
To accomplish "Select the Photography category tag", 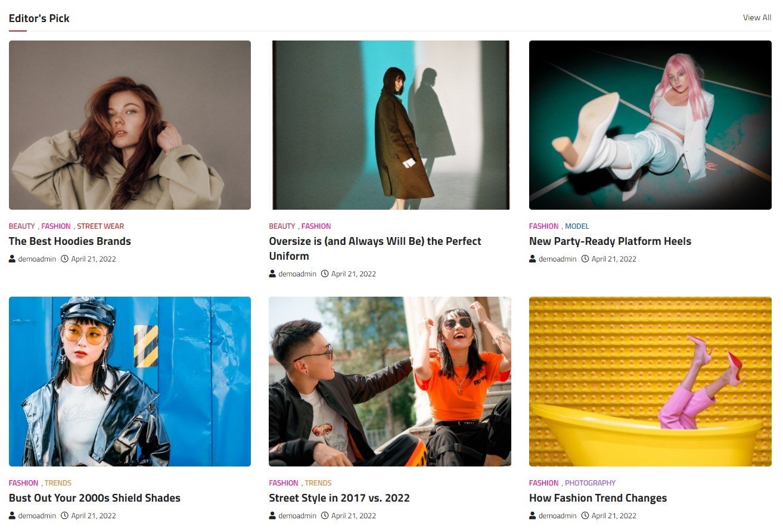I will coord(590,483).
